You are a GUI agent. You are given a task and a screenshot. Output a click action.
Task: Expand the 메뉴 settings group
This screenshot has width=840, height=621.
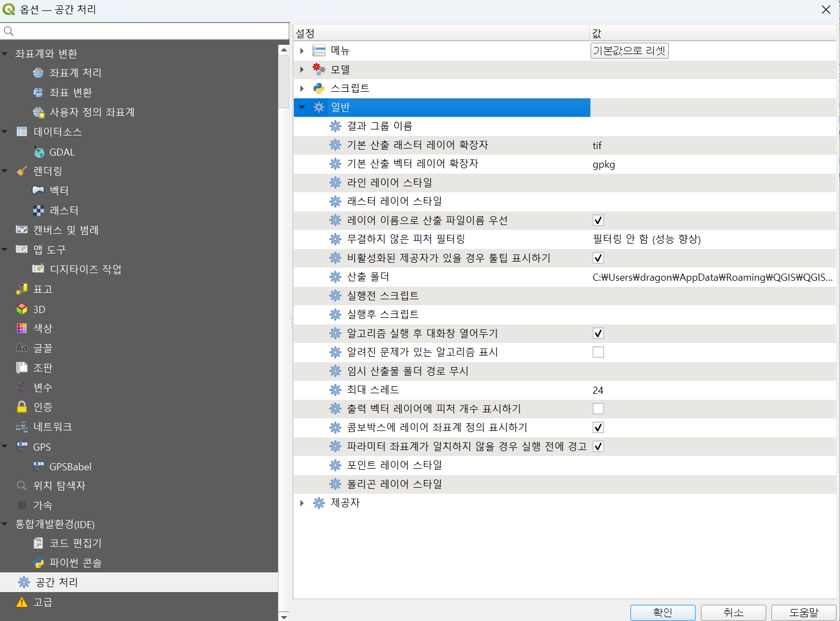pyautogui.click(x=302, y=51)
